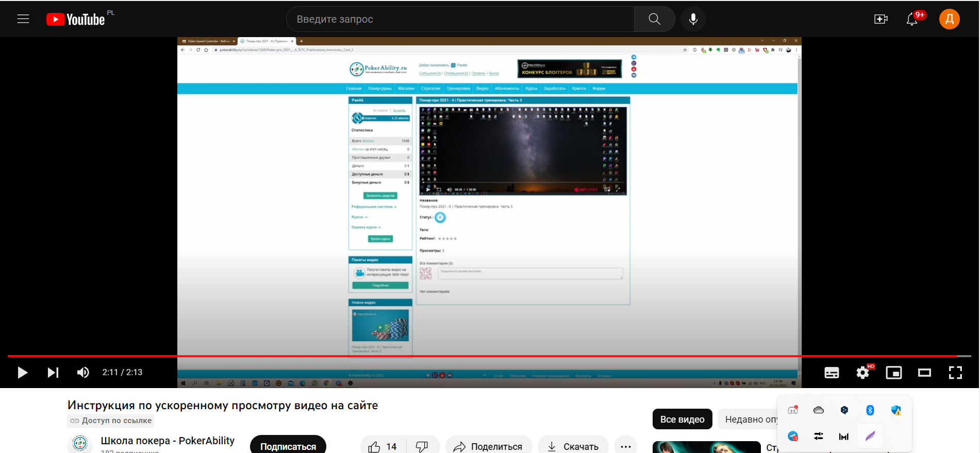The image size is (980, 453).
Task: Start voice search with microphone icon
Action: point(693,19)
